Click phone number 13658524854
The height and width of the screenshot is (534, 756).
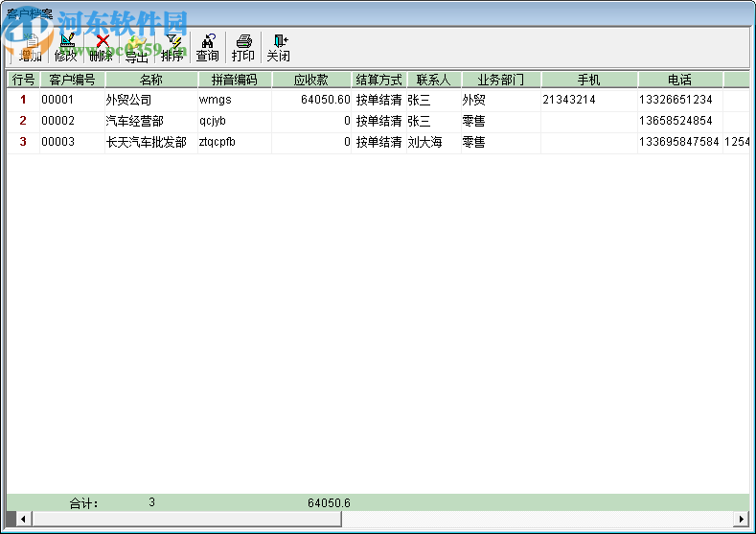676,121
